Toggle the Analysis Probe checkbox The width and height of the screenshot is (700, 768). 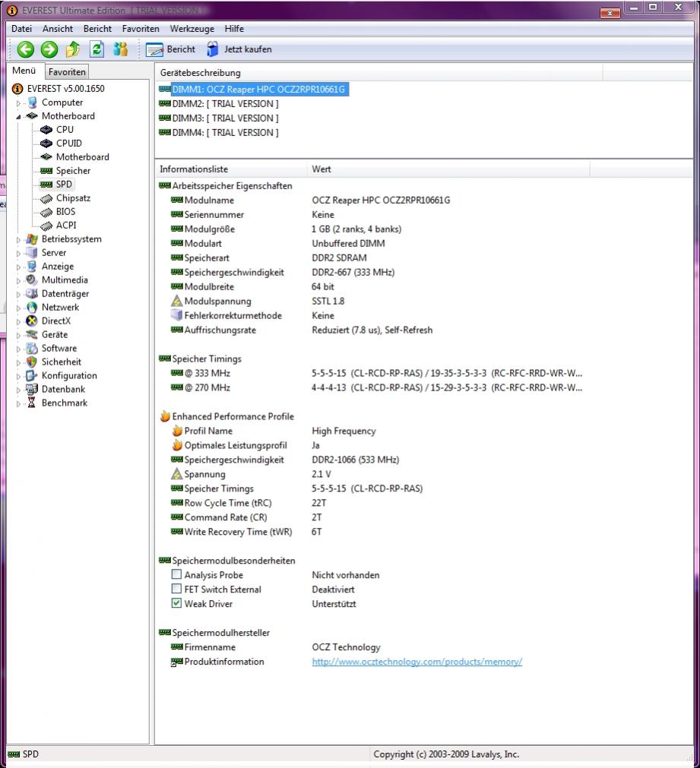[x=176, y=574]
